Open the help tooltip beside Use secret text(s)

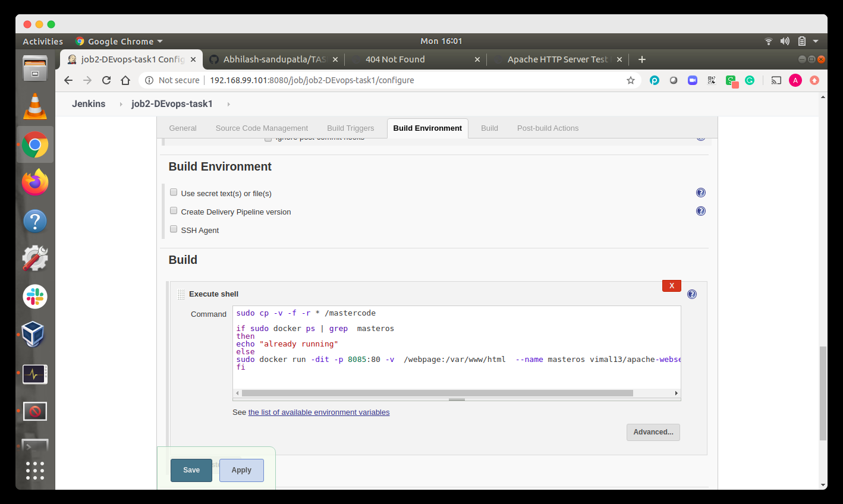[701, 193]
